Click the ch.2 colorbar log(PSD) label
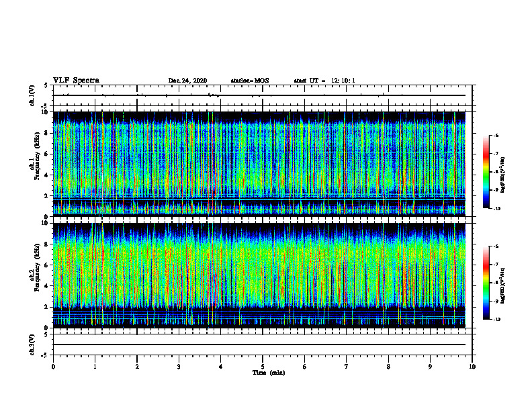This screenshot has height=411, width=532. (x=503, y=286)
